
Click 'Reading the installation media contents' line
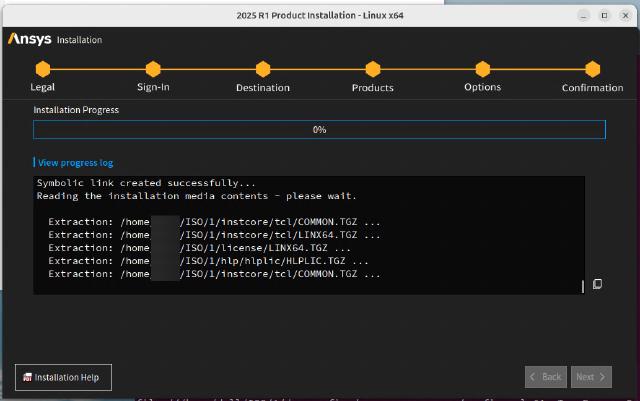[196, 196]
